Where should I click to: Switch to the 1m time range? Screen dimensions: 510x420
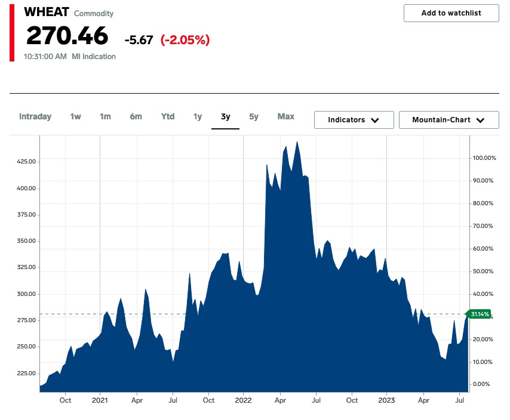click(105, 116)
